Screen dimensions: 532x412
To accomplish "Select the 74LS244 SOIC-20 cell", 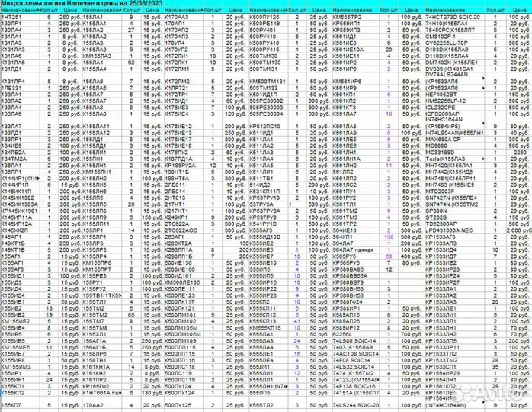I will click(x=357, y=406).
